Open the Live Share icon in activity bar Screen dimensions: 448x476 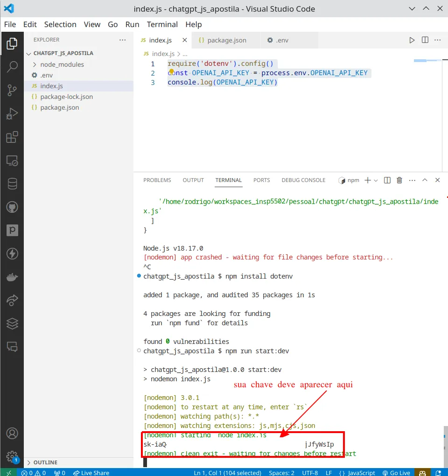click(x=12, y=300)
